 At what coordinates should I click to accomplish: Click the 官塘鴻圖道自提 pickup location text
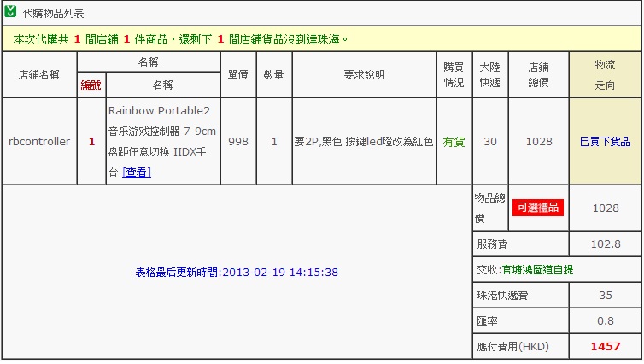pyautogui.click(x=537, y=270)
